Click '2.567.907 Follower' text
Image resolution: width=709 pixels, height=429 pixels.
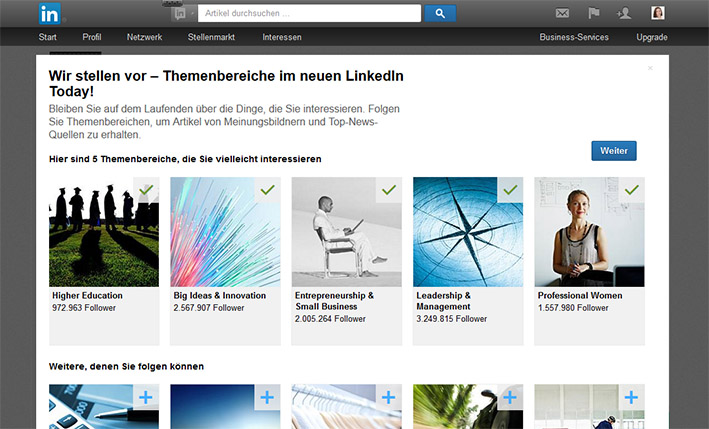(x=208, y=308)
